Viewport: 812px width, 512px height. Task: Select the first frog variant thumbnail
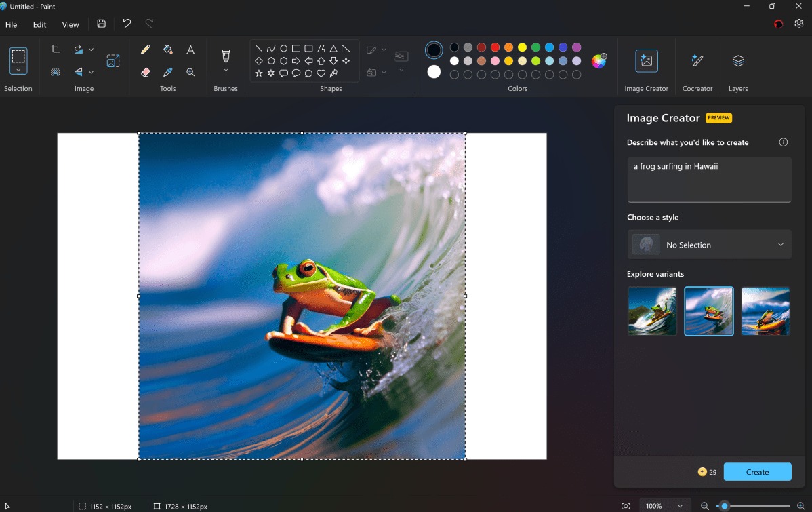pyautogui.click(x=652, y=311)
